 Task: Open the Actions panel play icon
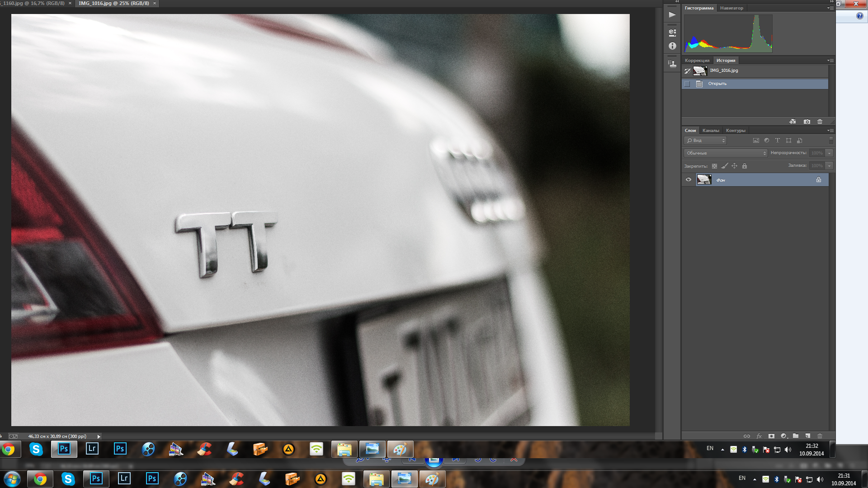[x=672, y=14]
